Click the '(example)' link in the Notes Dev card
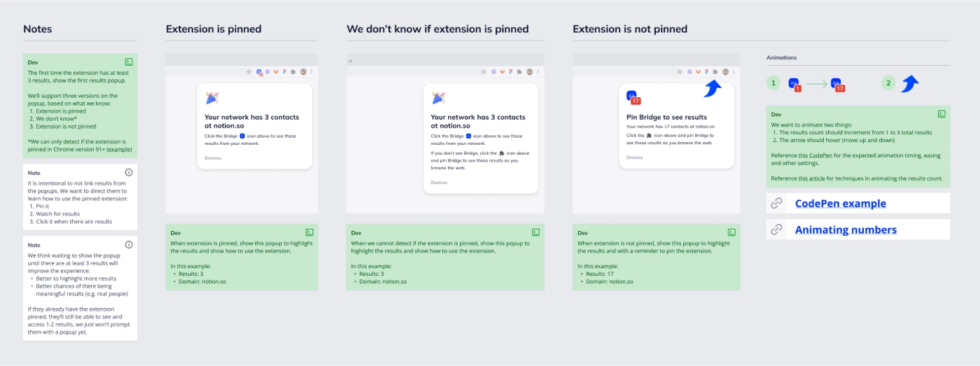Viewport: 980px width, 366px height. coord(118,150)
